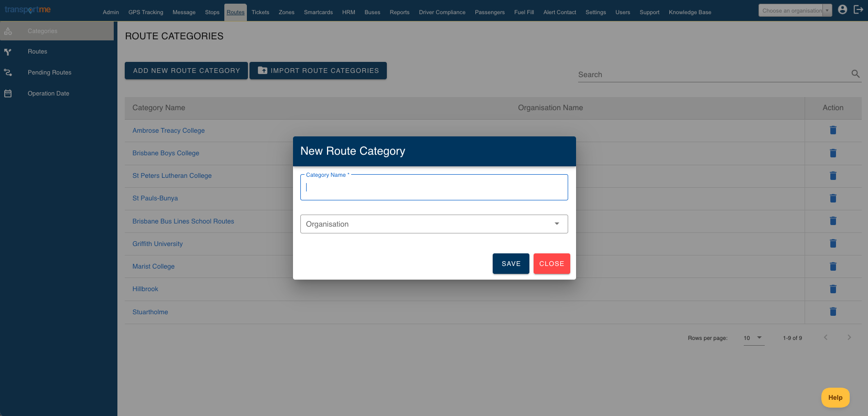The width and height of the screenshot is (868, 416).
Task: Click the Categories sidebar icon
Action: [x=8, y=31]
